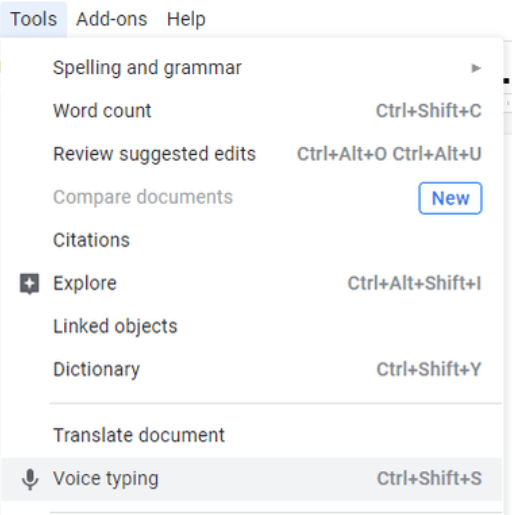Expand the Spelling and grammar submenu arrow

[x=476, y=68]
